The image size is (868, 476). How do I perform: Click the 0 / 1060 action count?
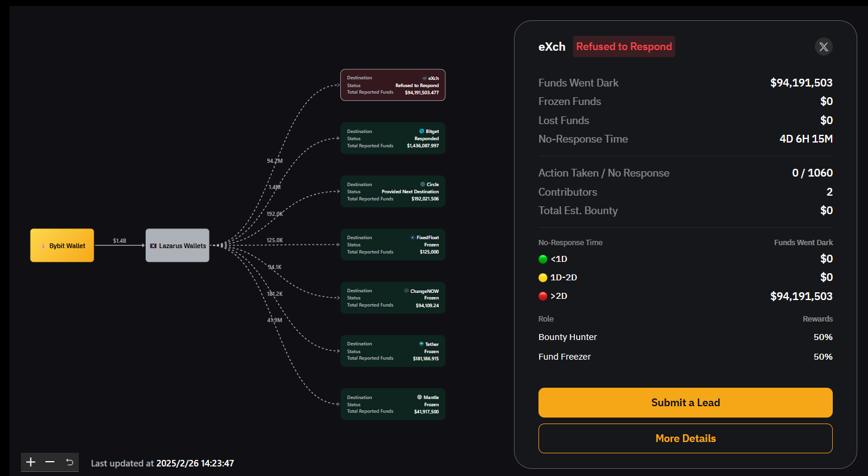click(812, 173)
